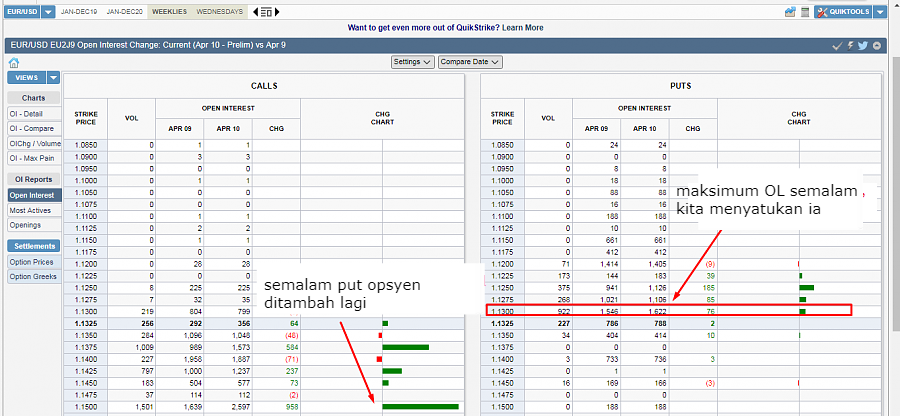
Task: Click the Settlements section header
Action: coord(34,246)
